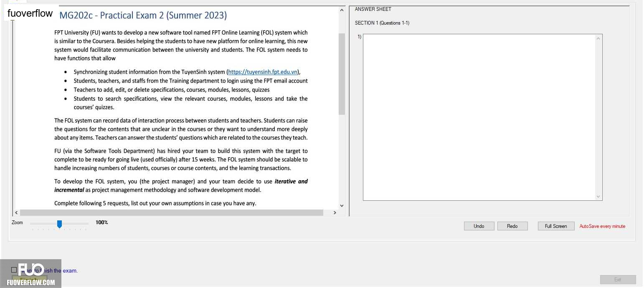
Task: Click the Redo button
Action: [x=512, y=226]
